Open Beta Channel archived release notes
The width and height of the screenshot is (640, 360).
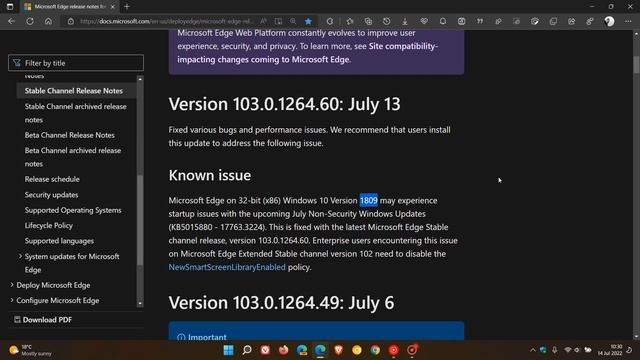click(x=73, y=157)
